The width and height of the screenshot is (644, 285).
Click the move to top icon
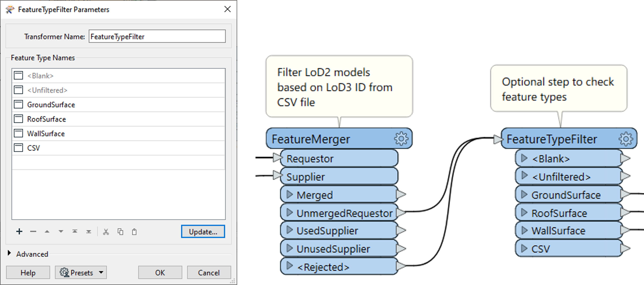pos(75,232)
